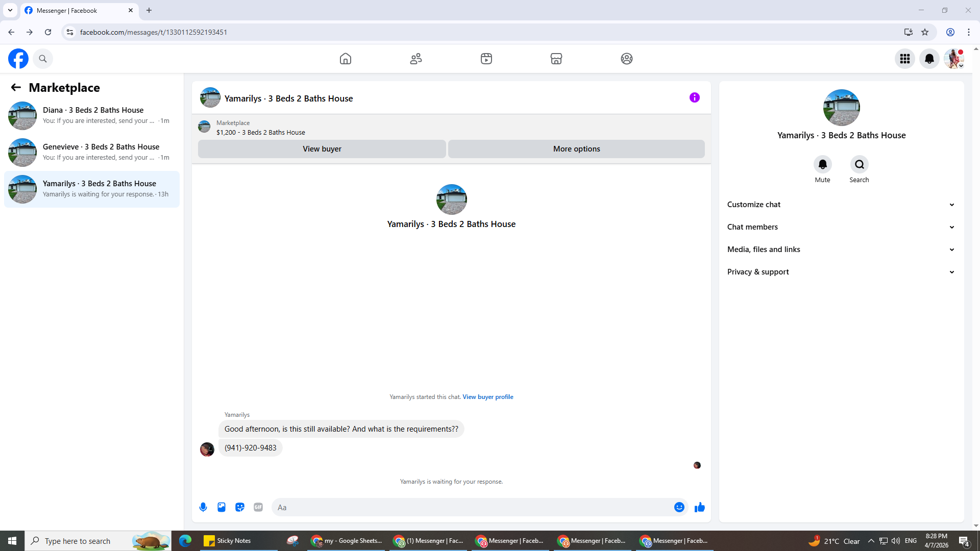Open the Genevieve 3 Beds conversation
The width and height of the screenshot is (980, 551).
click(92, 152)
